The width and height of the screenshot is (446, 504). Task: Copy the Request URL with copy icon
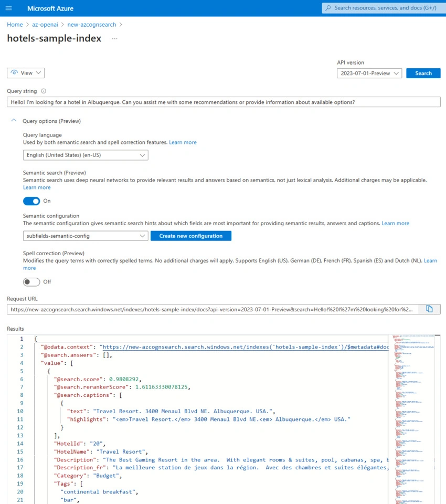429,309
